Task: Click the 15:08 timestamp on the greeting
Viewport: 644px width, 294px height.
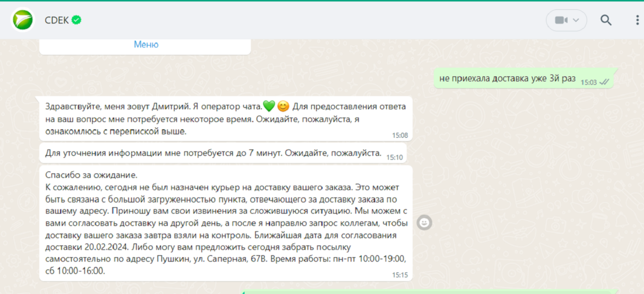Action: pos(400,135)
